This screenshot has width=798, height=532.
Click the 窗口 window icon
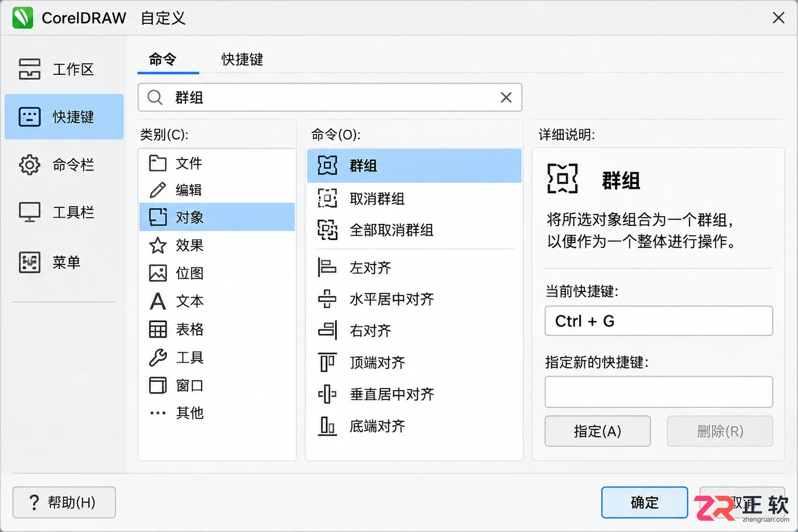tap(158, 385)
